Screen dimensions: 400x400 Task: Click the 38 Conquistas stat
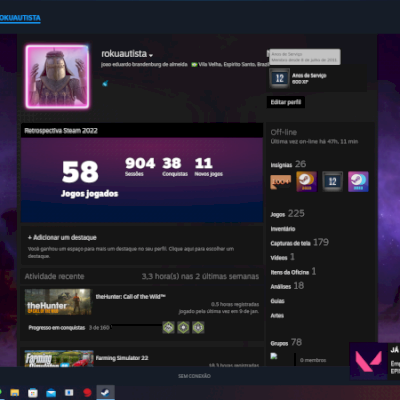[x=175, y=167]
